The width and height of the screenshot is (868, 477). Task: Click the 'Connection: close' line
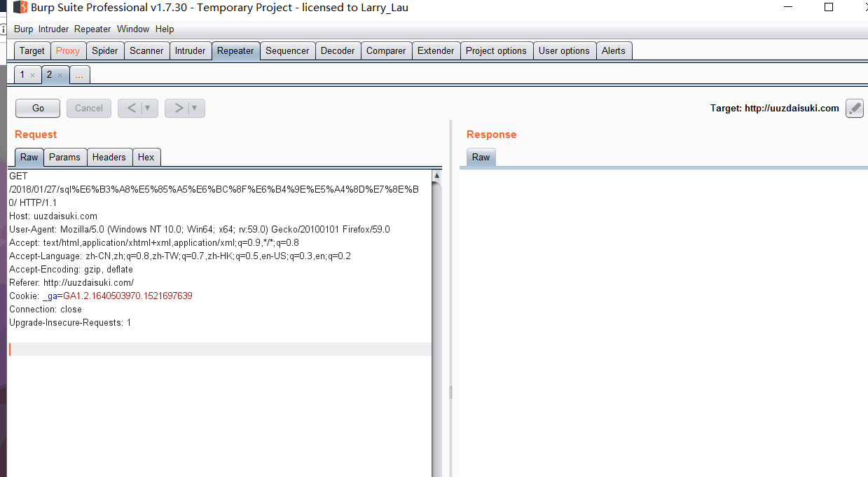[46, 309]
